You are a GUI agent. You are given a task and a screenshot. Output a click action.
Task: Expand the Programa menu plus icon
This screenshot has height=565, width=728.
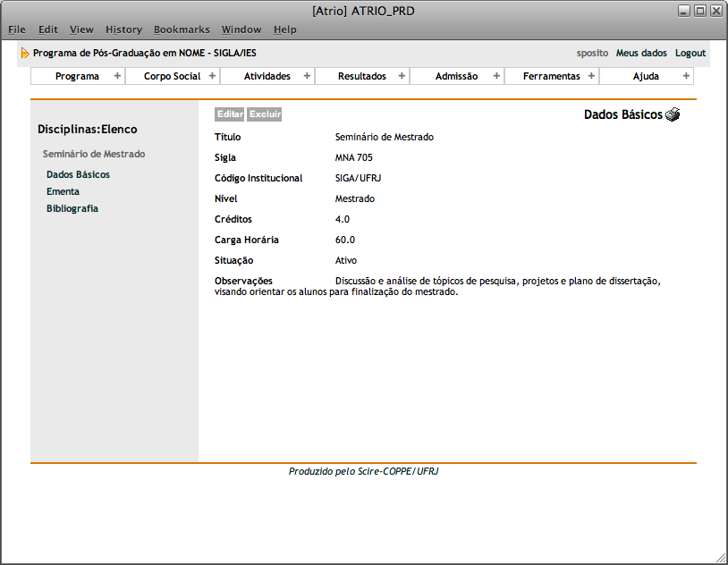tap(117, 76)
